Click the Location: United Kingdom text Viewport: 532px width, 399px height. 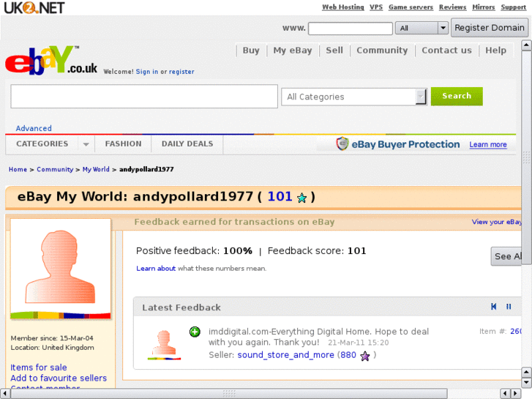click(52, 347)
